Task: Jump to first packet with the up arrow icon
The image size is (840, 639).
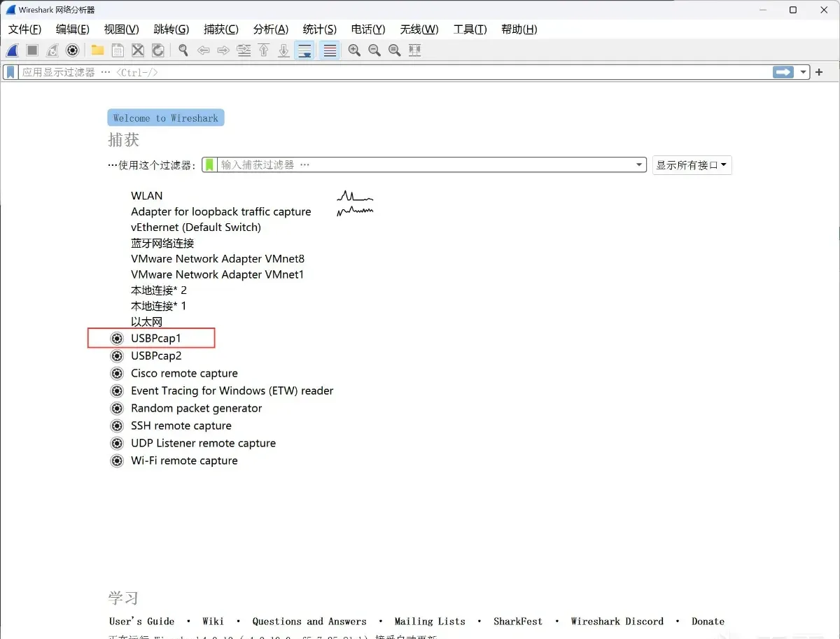Action: (x=264, y=50)
